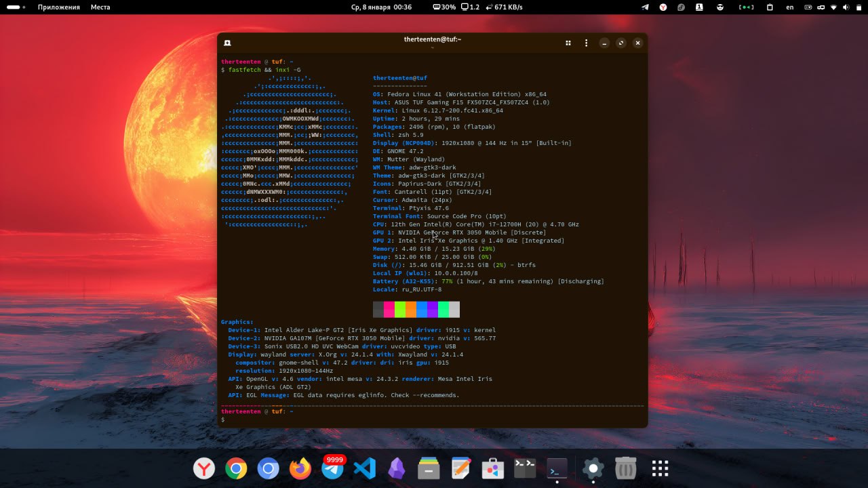
Task: Open Settings from the dock
Action: [593, 468]
